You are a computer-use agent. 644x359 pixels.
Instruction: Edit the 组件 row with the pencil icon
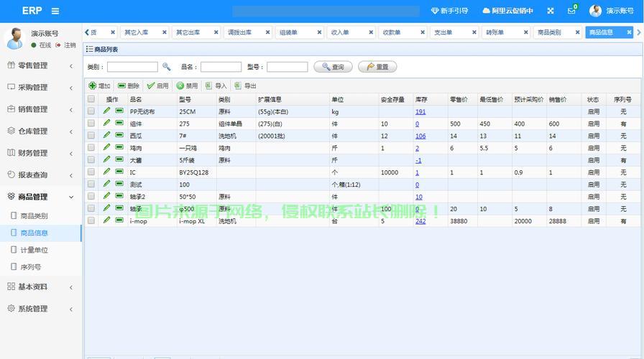pyautogui.click(x=107, y=123)
